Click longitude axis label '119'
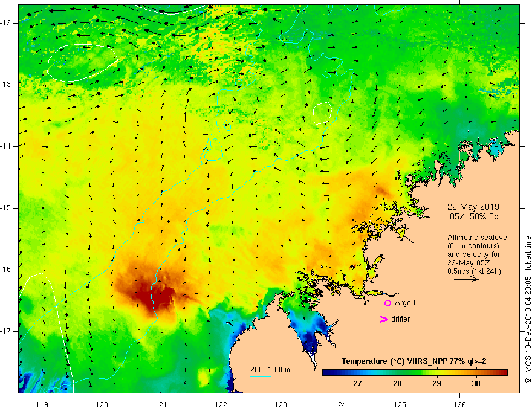Image resolution: width=532 pixels, height=411 pixels. click(x=42, y=404)
